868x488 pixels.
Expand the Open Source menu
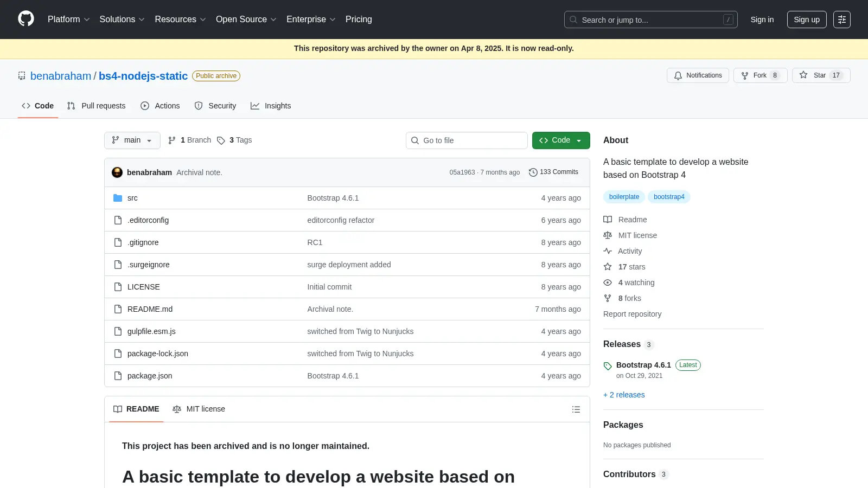tap(246, 20)
